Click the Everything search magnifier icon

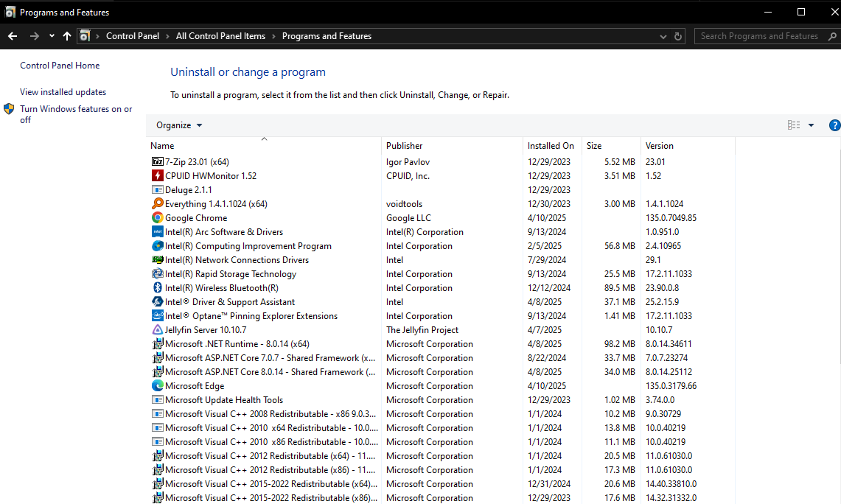coord(157,204)
